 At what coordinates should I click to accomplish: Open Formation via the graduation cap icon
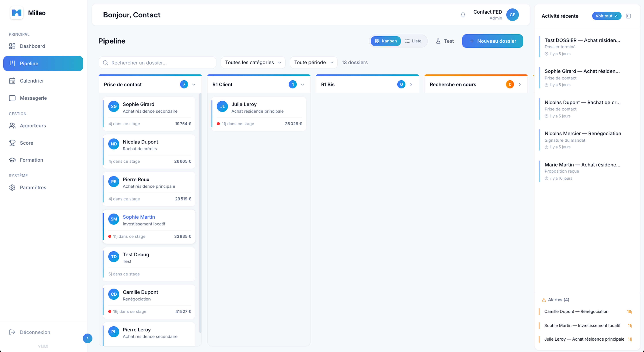click(x=12, y=160)
